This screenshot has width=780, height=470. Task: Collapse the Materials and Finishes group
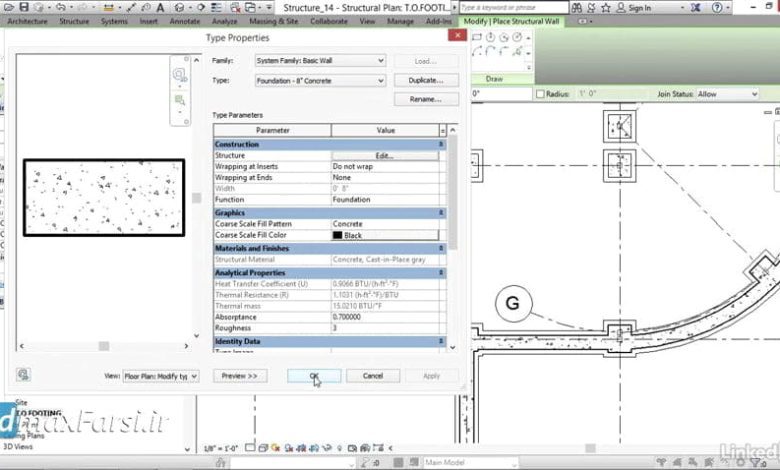(x=441, y=248)
